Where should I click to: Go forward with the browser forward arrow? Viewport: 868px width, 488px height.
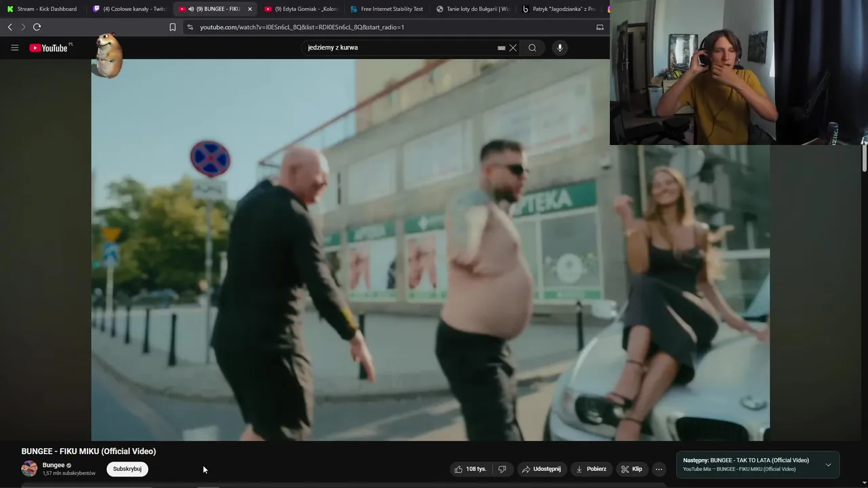tap(23, 27)
